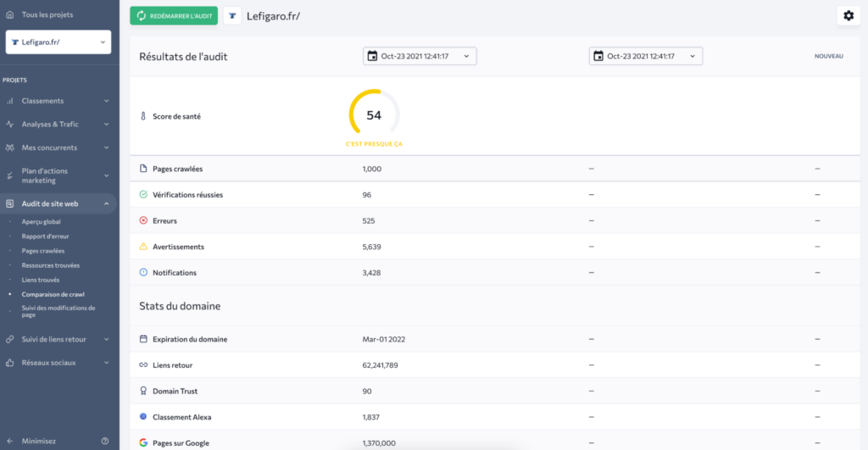The height and width of the screenshot is (450, 868).
Task: Click Minimisez to collapse the sidebar
Action: [39, 442]
